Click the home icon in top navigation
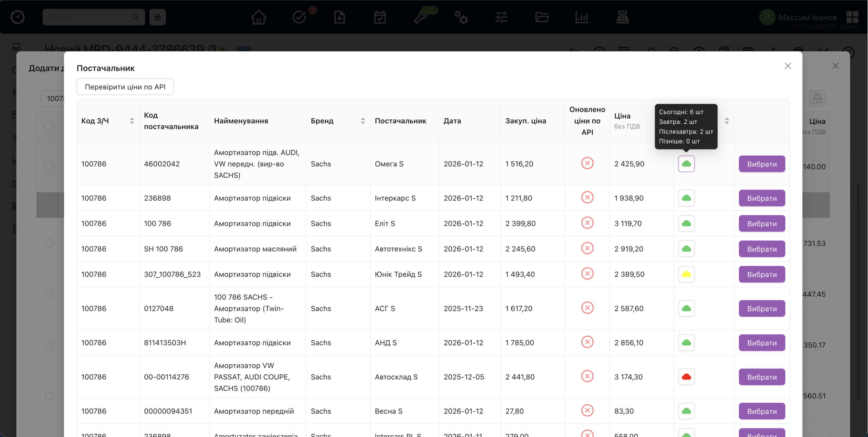The width and height of the screenshot is (868, 437). pos(258,17)
